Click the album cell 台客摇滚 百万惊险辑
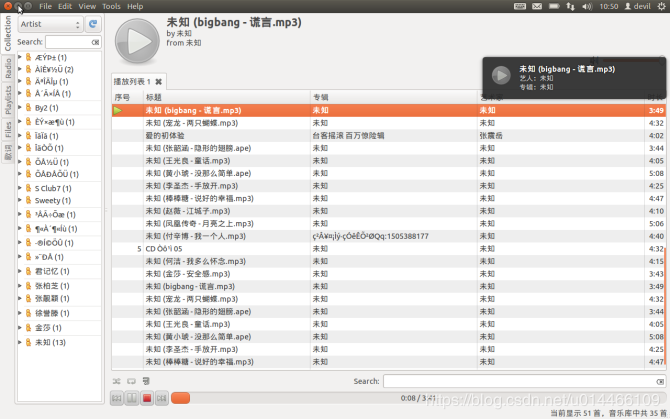This screenshot has width=670, height=419. click(348, 136)
